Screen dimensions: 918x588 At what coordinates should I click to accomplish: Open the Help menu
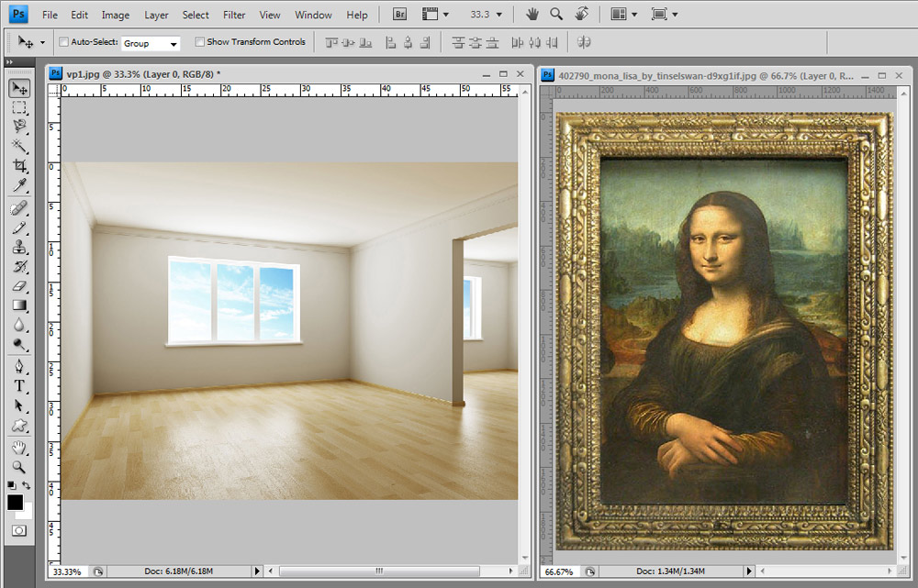click(x=356, y=15)
